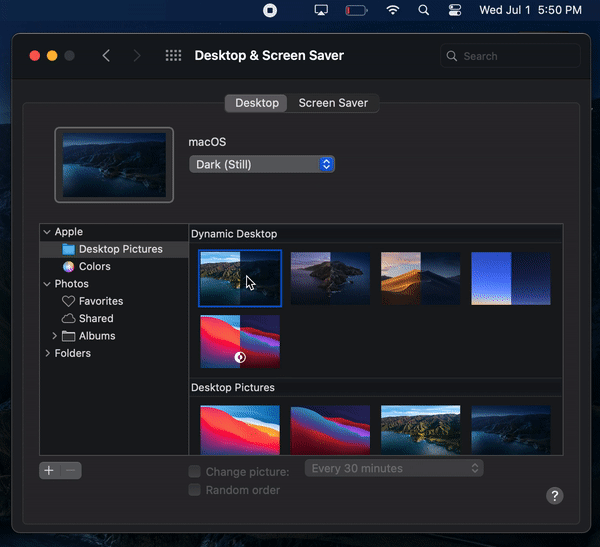600x547 pixels.
Task: Open Control Center in the menu bar
Action: (455, 10)
